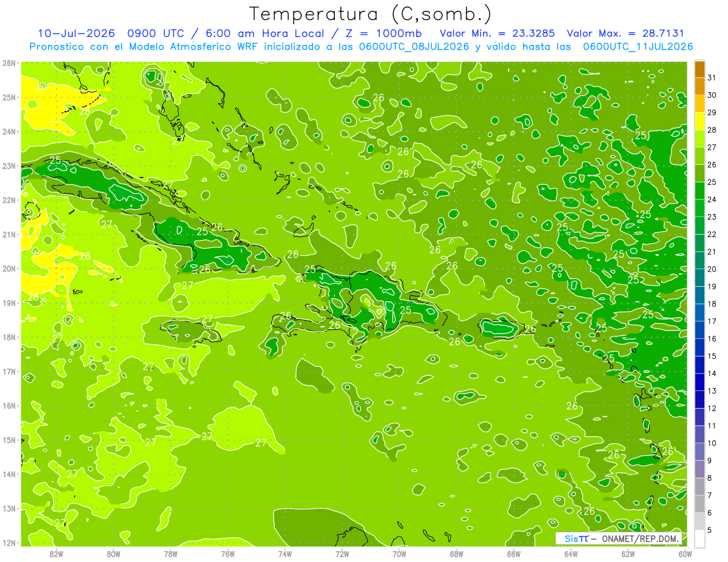Click the 'ONAMET/REP.DOM.' credit label
728x562 pixels.
[x=642, y=539]
